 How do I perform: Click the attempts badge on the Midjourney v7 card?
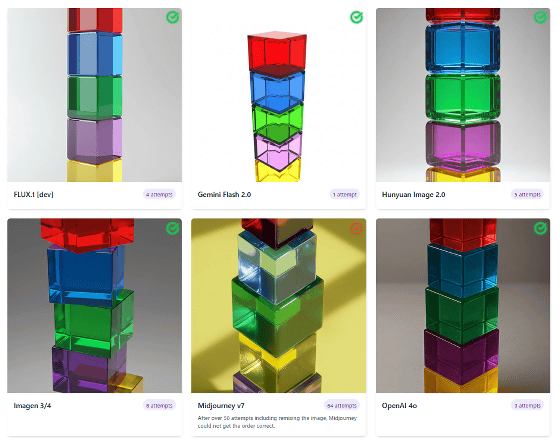(x=342, y=406)
